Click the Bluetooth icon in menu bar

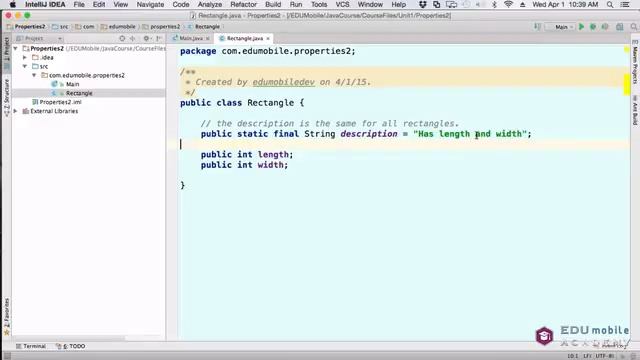point(494,4)
